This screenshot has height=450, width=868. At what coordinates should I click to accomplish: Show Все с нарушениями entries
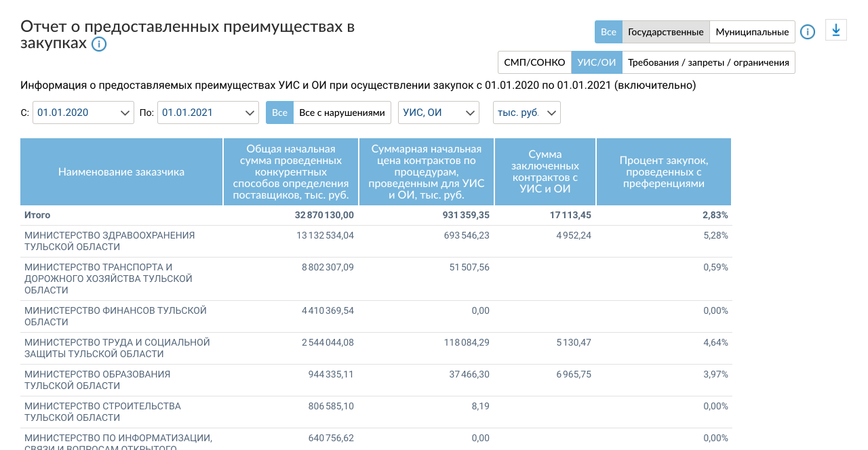[x=342, y=112]
